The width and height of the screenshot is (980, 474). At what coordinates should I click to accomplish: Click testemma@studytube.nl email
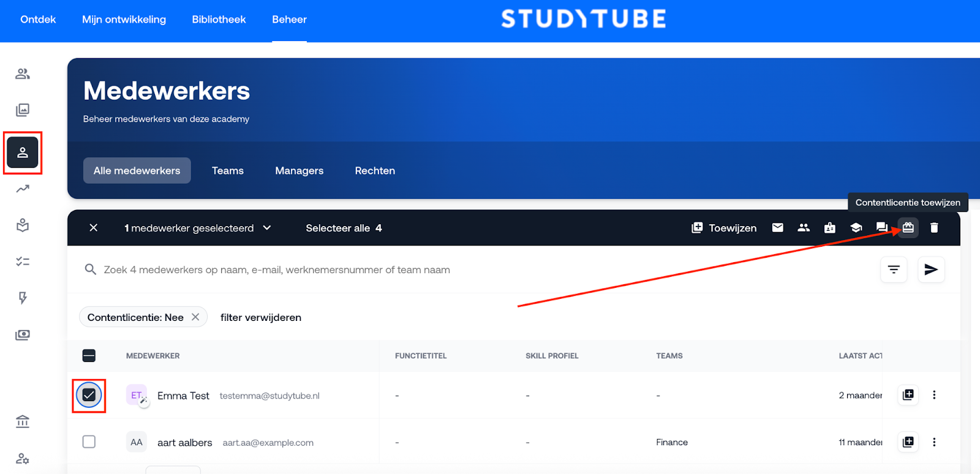(269, 396)
